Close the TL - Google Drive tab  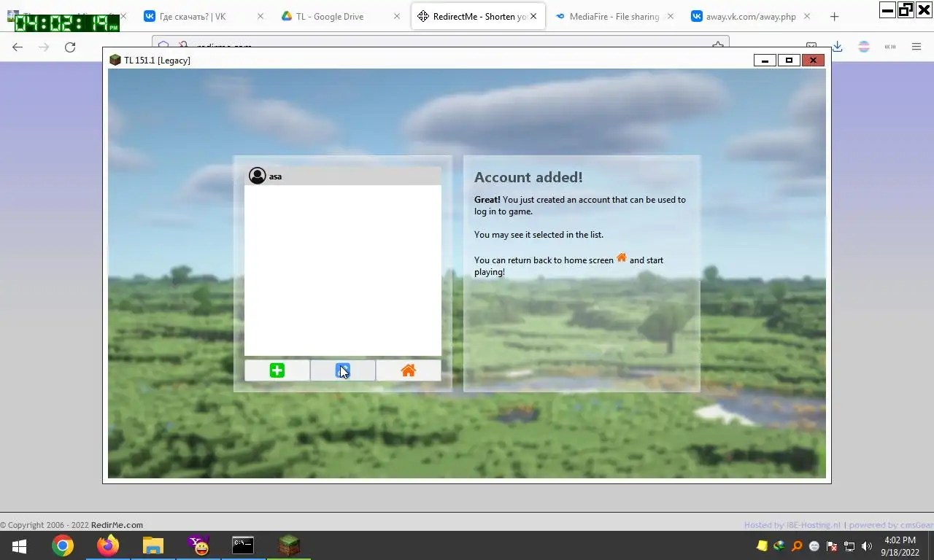pos(396,16)
